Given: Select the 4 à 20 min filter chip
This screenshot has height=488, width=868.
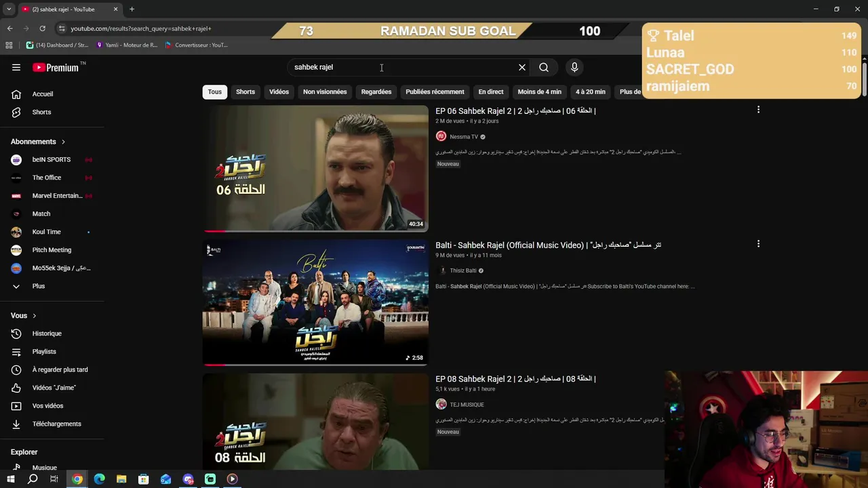Looking at the screenshot, I should point(591,91).
